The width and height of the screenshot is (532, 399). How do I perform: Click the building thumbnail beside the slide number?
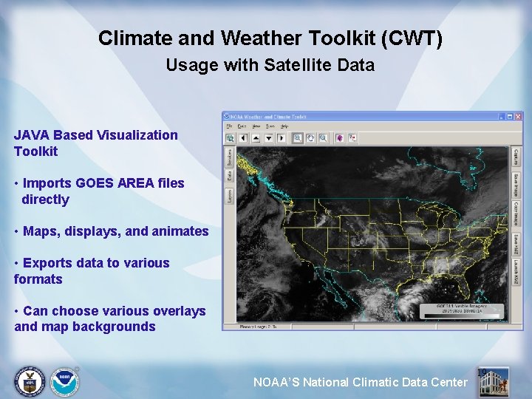pos(494,382)
